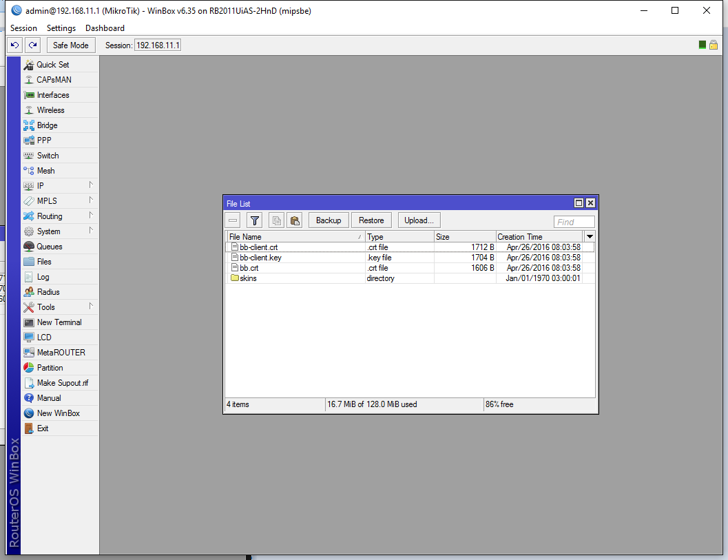
Task: Open the CAPsMAN menu entry
Action: tap(60, 80)
